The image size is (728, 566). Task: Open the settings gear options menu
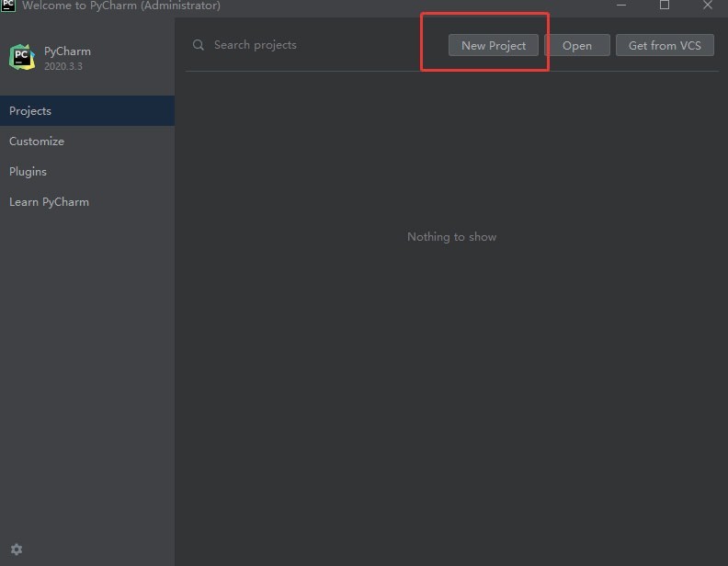pos(17,549)
